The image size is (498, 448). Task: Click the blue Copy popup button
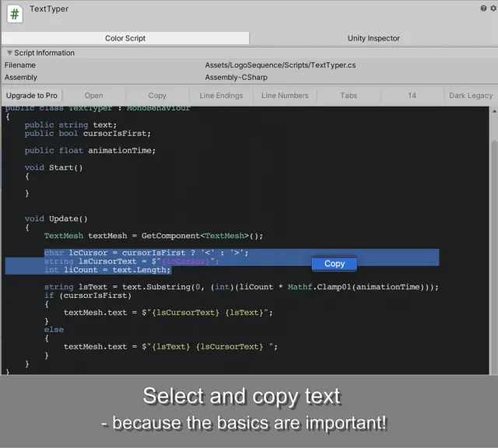click(x=335, y=264)
